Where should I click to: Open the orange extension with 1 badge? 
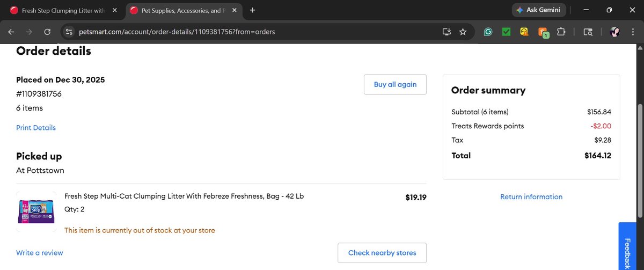click(543, 32)
